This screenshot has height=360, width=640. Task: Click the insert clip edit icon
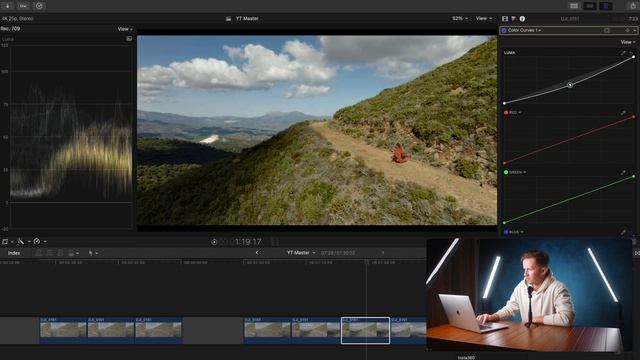pyautogui.click(x=49, y=253)
